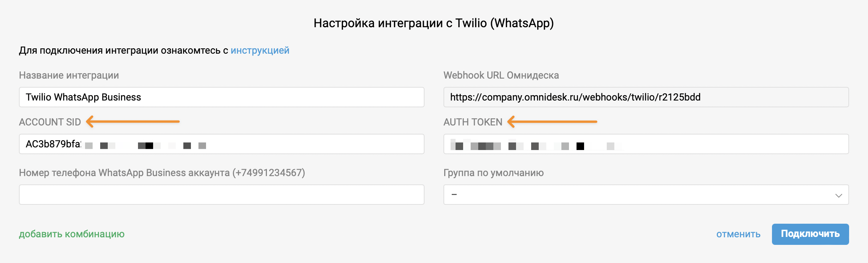Image resolution: width=868 pixels, height=263 pixels.
Task: Select the Webhook URL Омнидеска field
Action: point(646,97)
